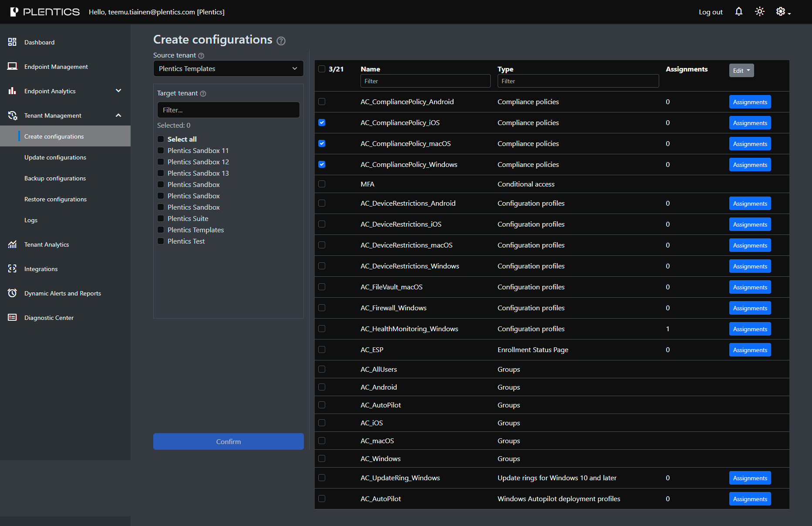Toggle light theme with sun icon
The width and height of the screenshot is (812, 526).
point(759,12)
